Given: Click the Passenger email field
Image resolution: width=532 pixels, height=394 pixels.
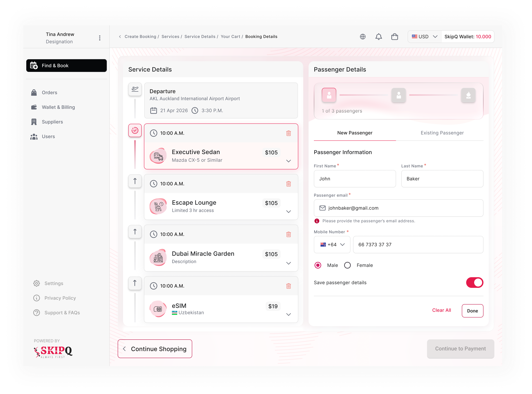Looking at the screenshot, I should (x=399, y=208).
